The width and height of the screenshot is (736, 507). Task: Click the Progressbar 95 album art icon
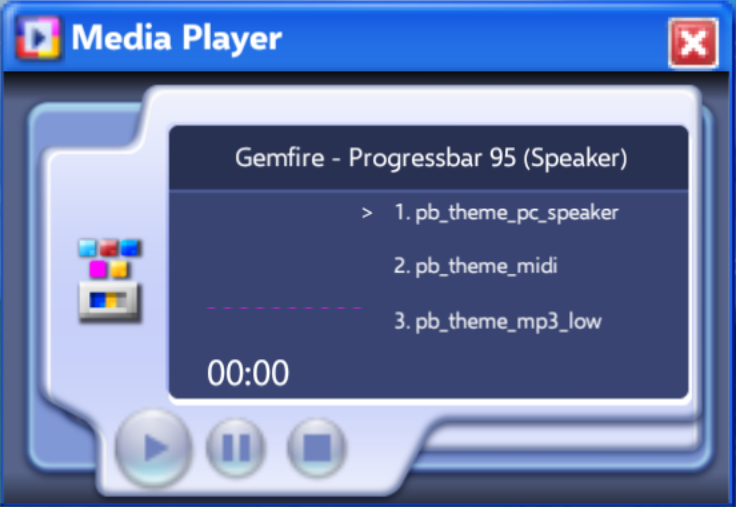[109, 281]
